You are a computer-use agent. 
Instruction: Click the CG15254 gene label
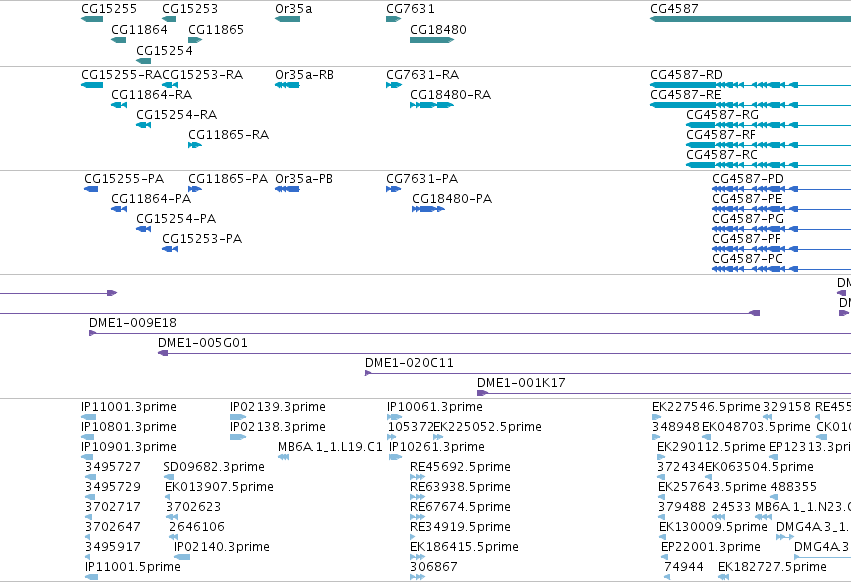click(x=164, y=50)
